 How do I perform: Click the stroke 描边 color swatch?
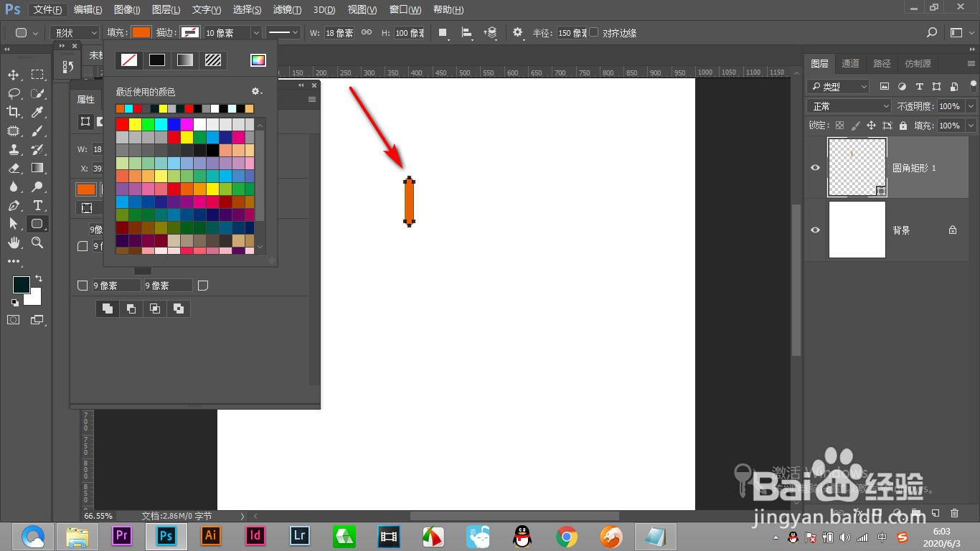190,33
